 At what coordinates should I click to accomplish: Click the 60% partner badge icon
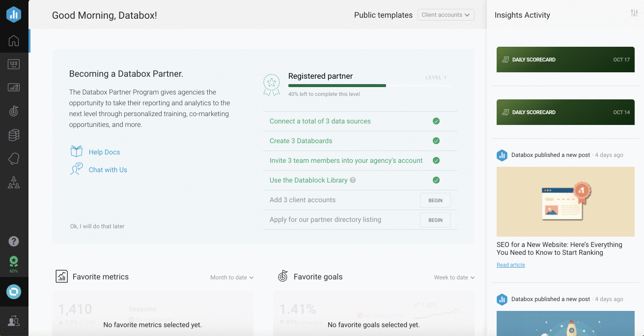[14, 262]
